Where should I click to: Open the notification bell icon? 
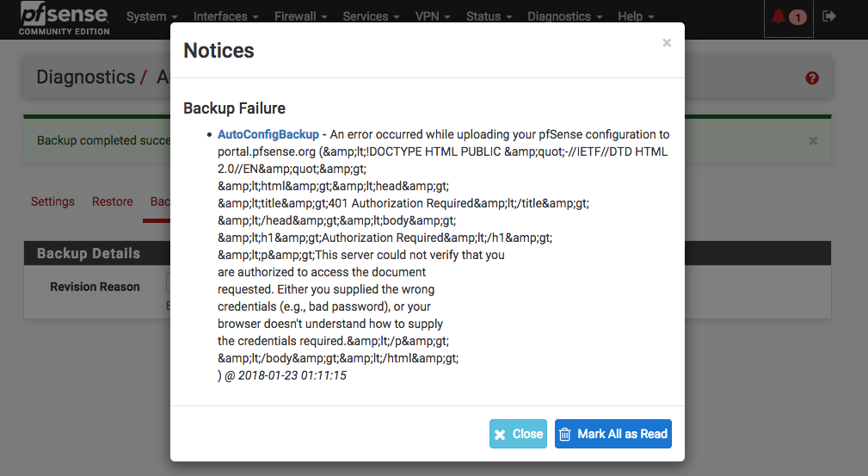coord(779,17)
